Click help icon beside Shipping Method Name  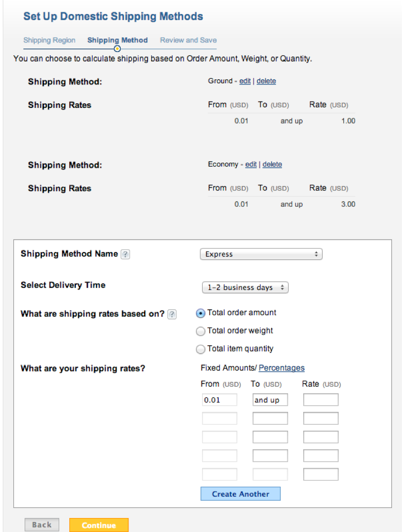point(126,254)
